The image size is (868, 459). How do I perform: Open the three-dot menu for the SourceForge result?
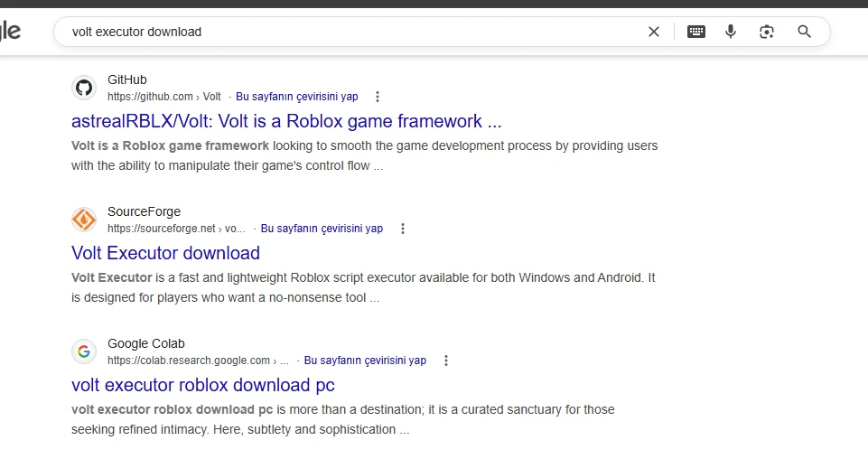(x=403, y=229)
